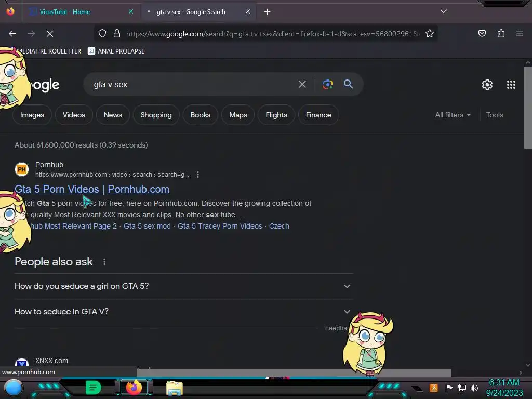Switch to Firefox in the taskbar
This screenshot has height=399, width=532.
tap(134, 388)
